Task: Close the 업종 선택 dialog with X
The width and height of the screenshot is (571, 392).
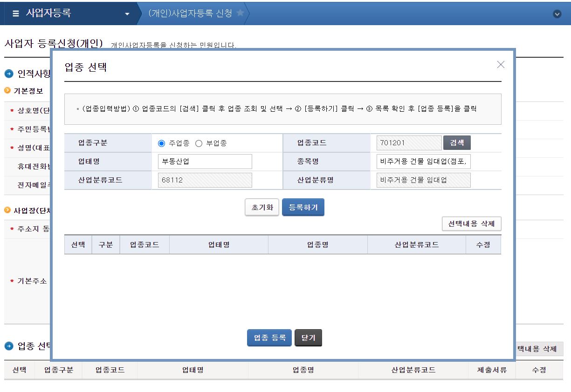Action: (501, 65)
